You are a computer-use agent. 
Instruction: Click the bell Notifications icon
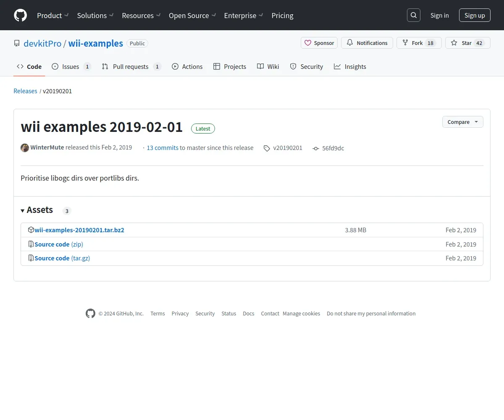pos(350,43)
